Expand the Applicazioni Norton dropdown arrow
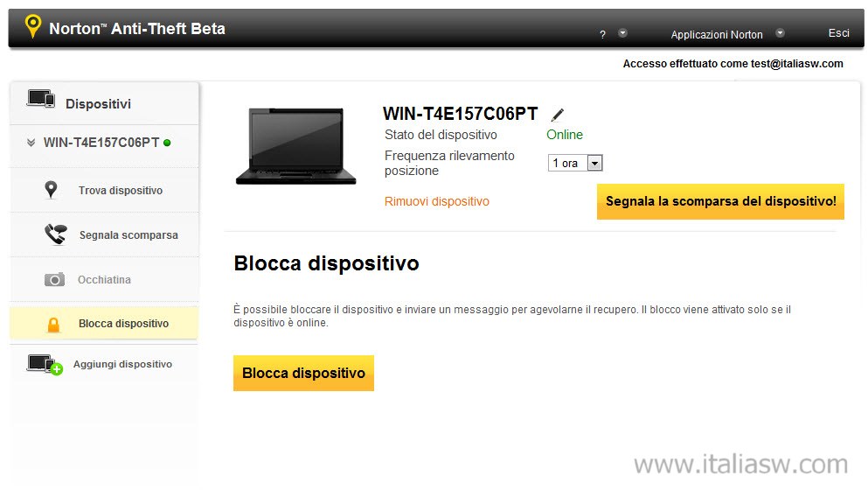868x490 pixels. click(780, 32)
